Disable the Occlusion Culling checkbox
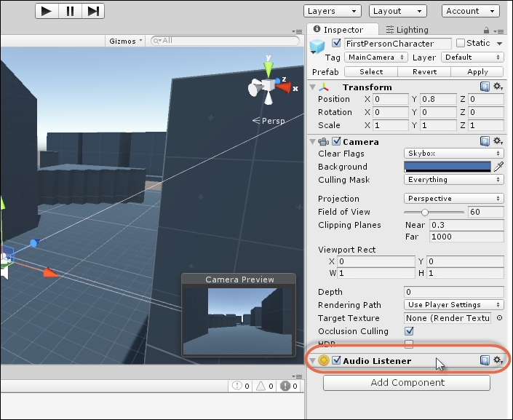This screenshot has width=513, height=420. point(409,331)
